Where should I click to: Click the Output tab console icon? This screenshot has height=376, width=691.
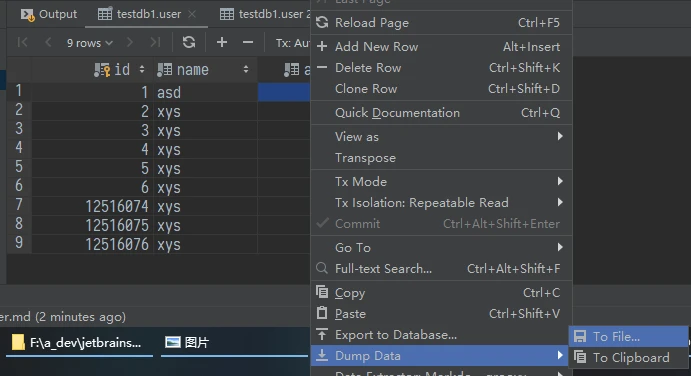coord(27,15)
